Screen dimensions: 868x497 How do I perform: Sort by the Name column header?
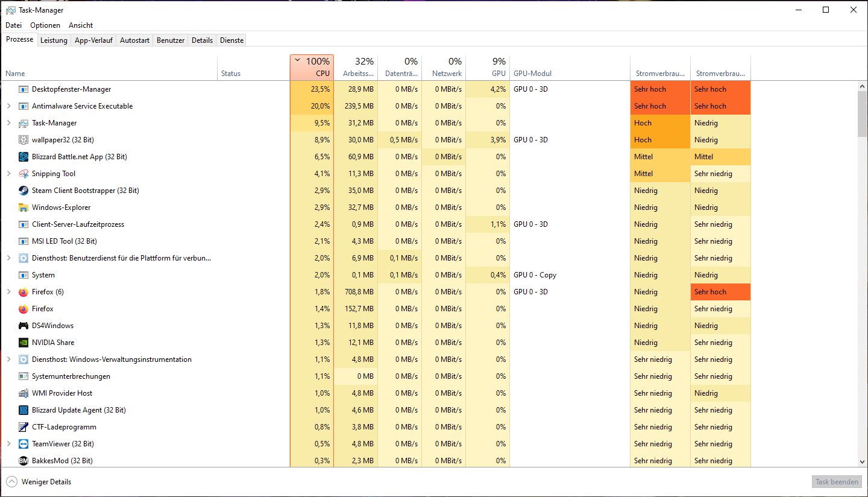tap(109, 68)
